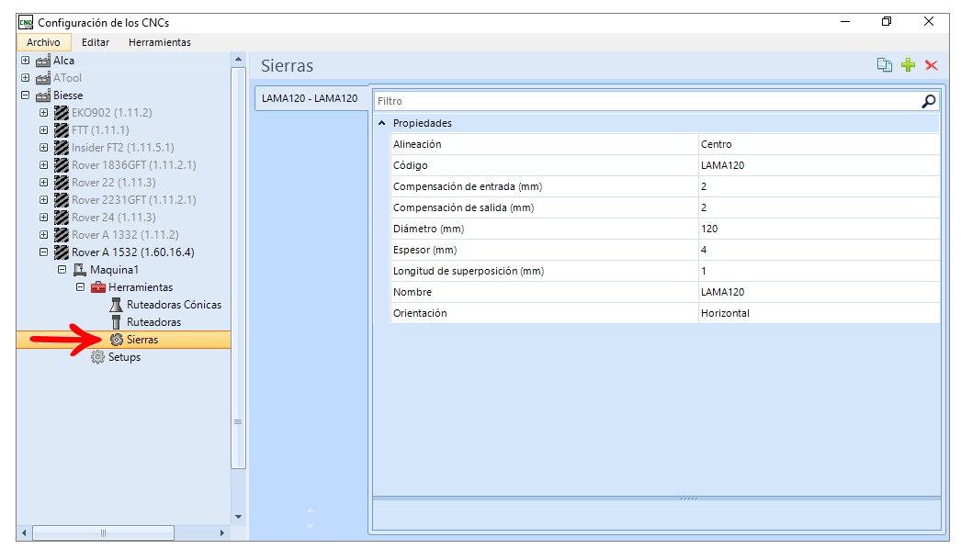Click the Rover 22 machine icon
961x560 pixels.
62,183
